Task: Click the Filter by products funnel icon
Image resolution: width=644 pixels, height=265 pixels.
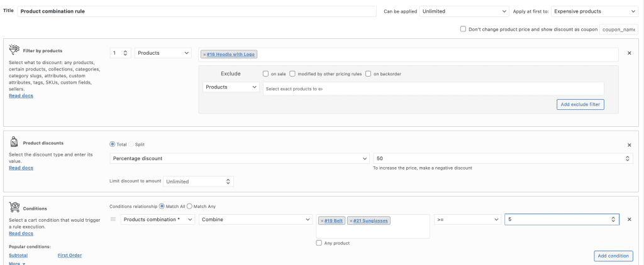Action: coord(14,51)
